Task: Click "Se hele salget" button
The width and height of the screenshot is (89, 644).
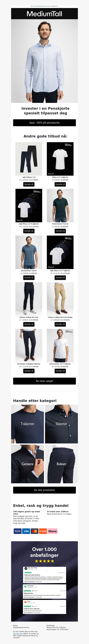Action: (44, 381)
